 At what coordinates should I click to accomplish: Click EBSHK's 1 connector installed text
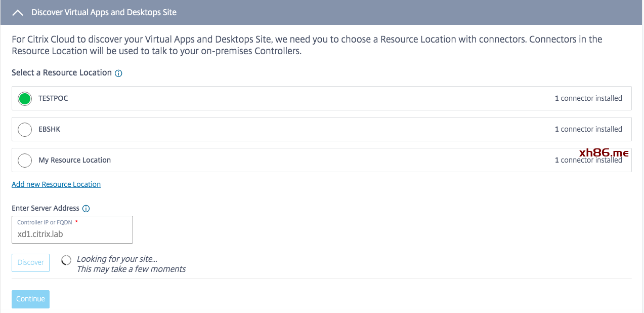click(x=588, y=129)
